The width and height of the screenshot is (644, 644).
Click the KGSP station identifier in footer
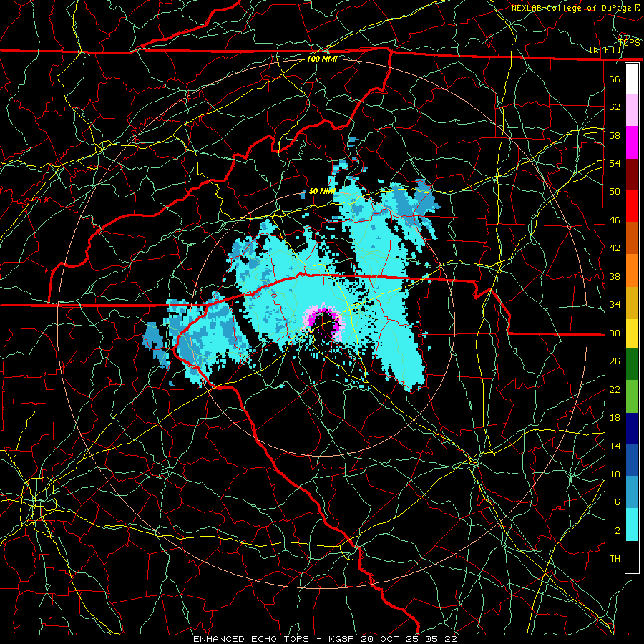coord(343,639)
